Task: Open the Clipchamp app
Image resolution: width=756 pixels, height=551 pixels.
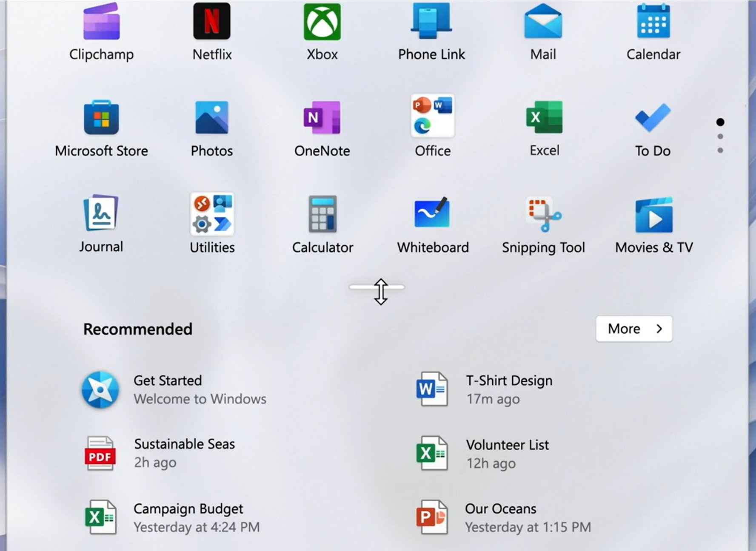Action: pyautogui.click(x=101, y=32)
